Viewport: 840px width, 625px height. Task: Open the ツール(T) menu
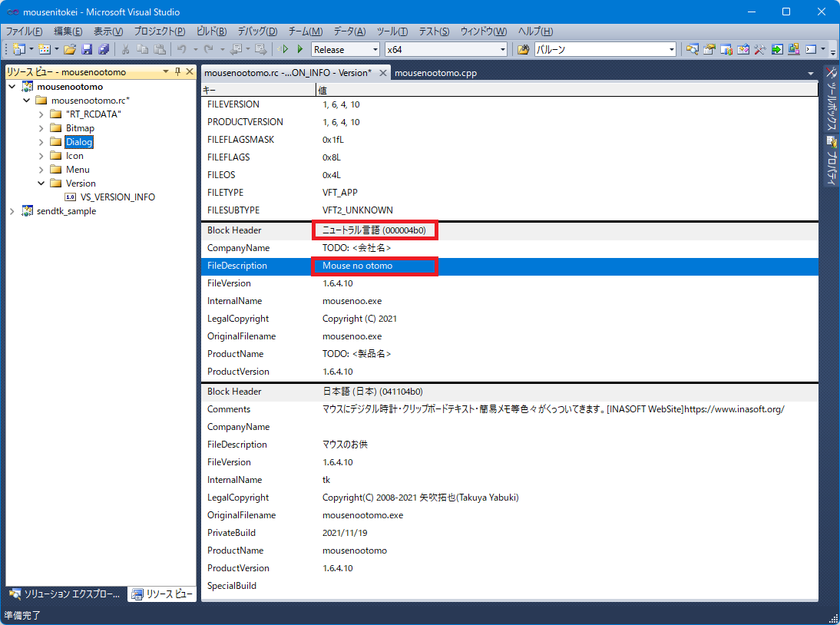click(x=392, y=31)
